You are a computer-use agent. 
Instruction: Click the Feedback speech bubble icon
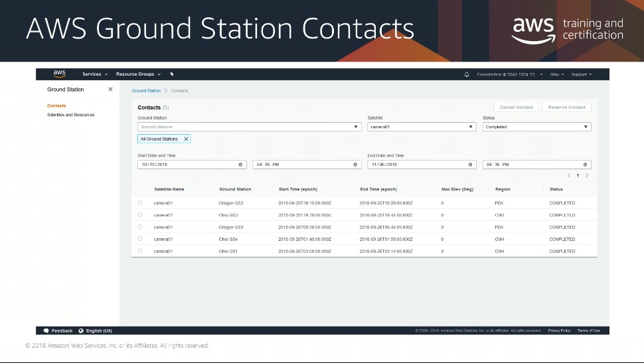pos(46,330)
